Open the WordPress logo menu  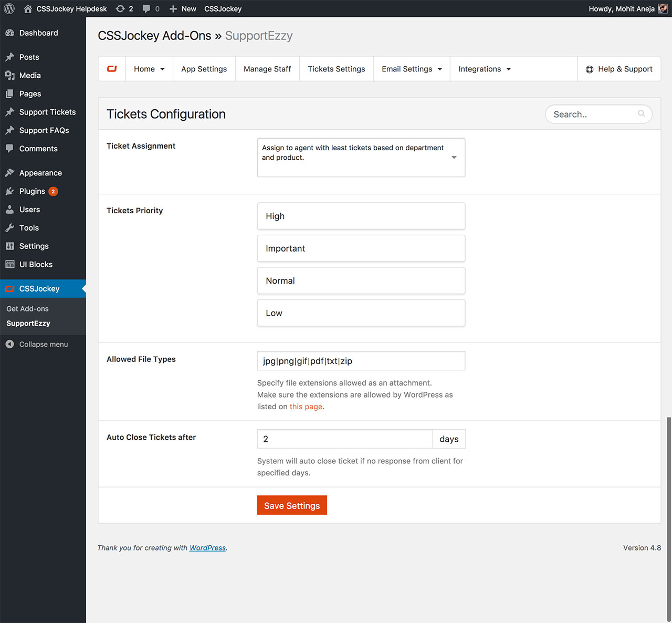point(9,8)
